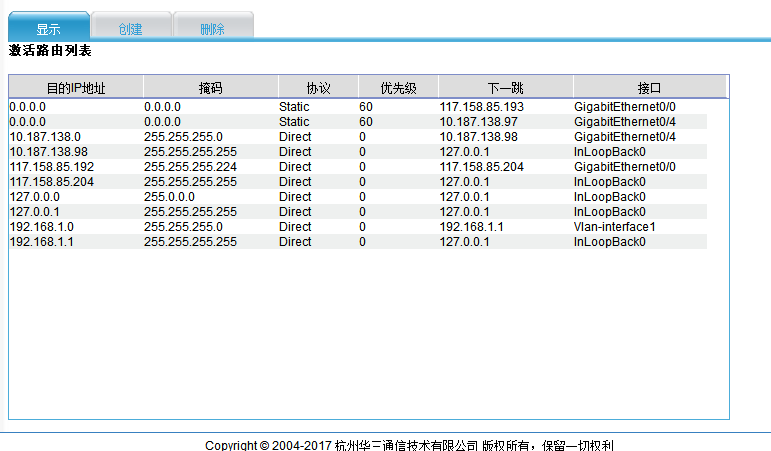Viewport: 771px width, 451px height.
Task: Click GigabitEthernet0/4 in 10.187.138.97 row
Action: 624,121
